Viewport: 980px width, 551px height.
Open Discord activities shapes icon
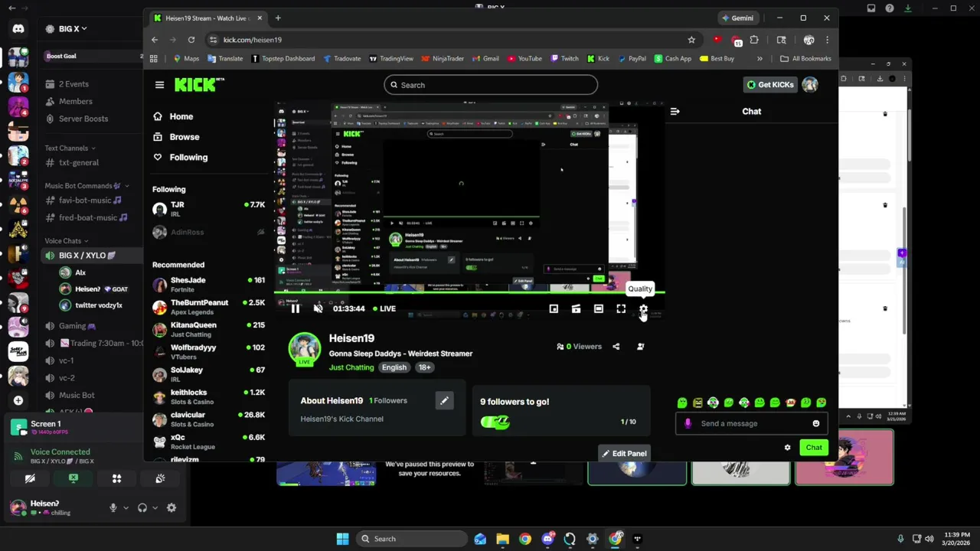117,478
